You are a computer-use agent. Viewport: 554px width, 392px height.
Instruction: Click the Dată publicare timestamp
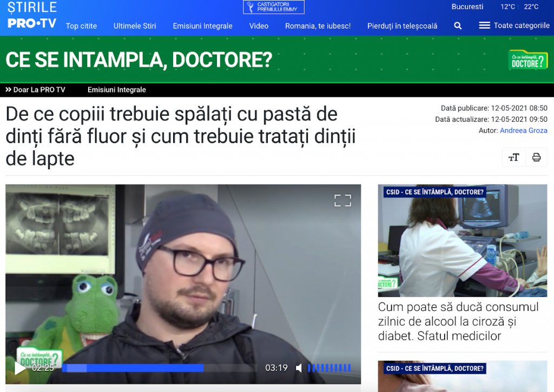494,108
